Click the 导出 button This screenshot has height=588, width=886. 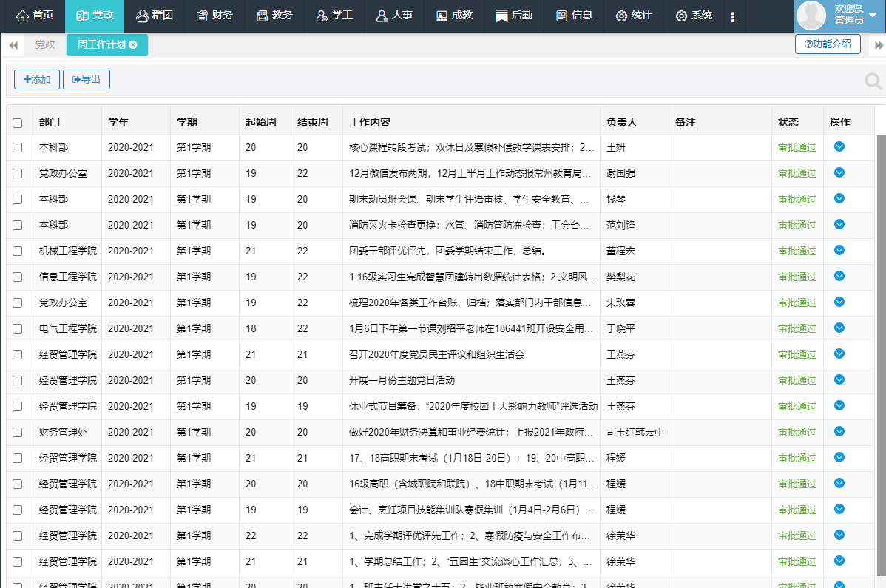tap(87, 80)
